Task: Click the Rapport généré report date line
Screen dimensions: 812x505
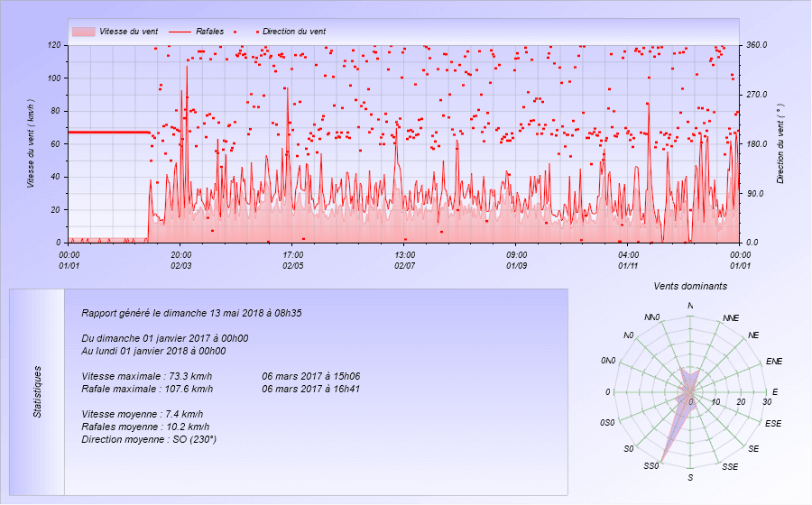Action: pyautogui.click(x=191, y=313)
